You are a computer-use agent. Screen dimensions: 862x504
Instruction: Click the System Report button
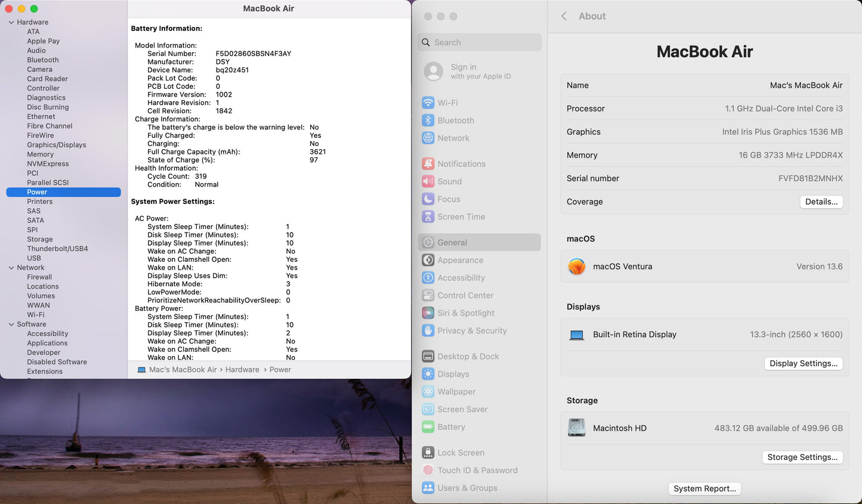click(x=705, y=488)
